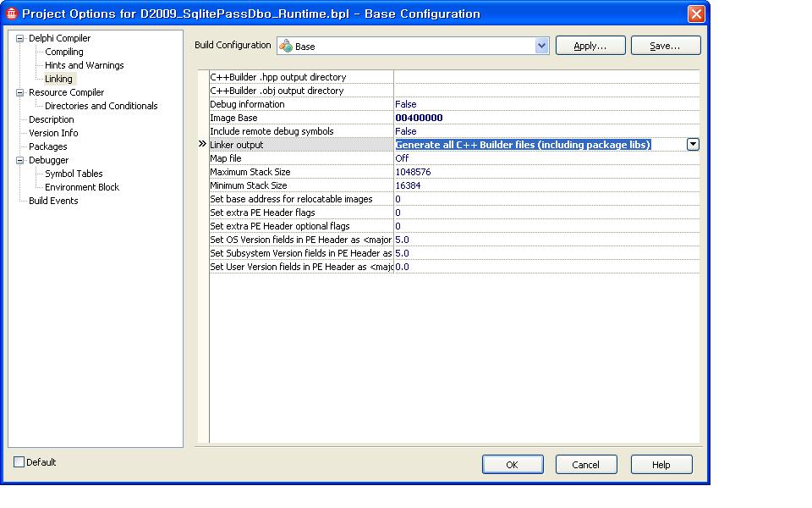
Task: Collapse the Resource Compiler tree node
Action: (x=19, y=92)
